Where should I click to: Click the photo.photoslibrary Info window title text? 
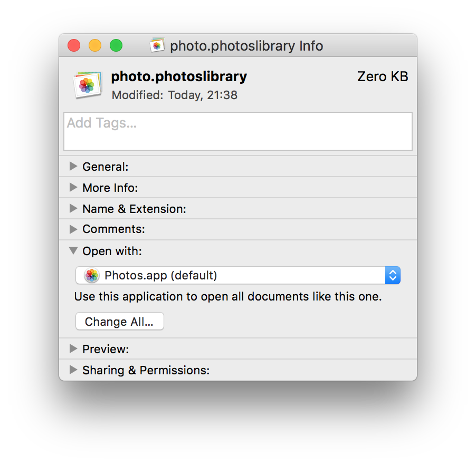click(246, 46)
